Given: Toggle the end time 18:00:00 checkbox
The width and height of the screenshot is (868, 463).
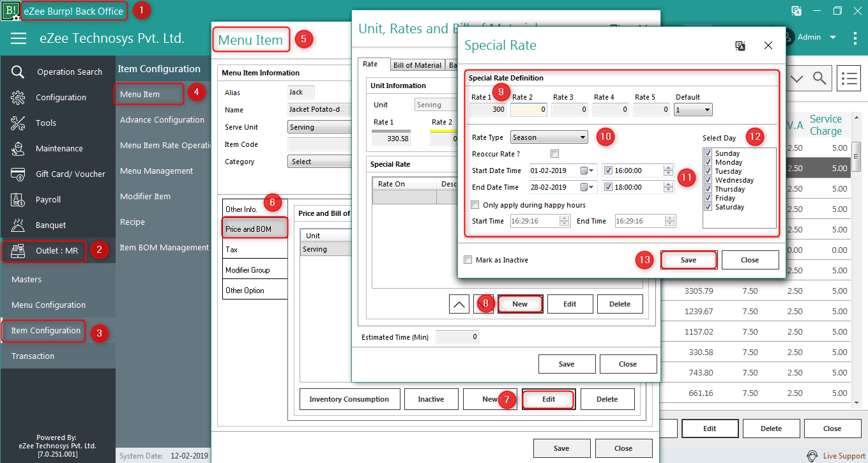Looking at the screenshot, I should [608, 187].
